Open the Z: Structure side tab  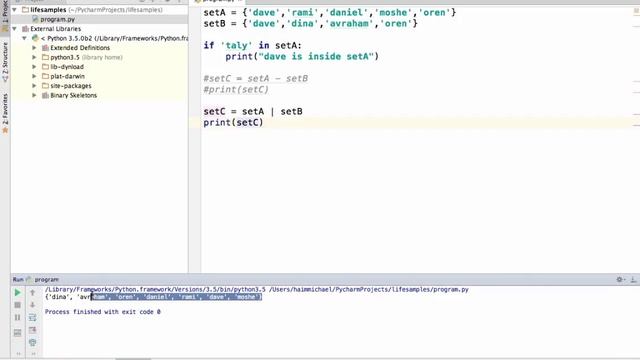click(x=5, y=61)
